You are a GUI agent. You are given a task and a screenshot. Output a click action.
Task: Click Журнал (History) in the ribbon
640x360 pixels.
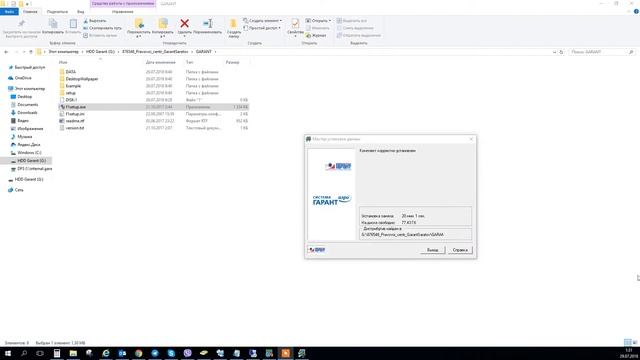click(316, 36)
